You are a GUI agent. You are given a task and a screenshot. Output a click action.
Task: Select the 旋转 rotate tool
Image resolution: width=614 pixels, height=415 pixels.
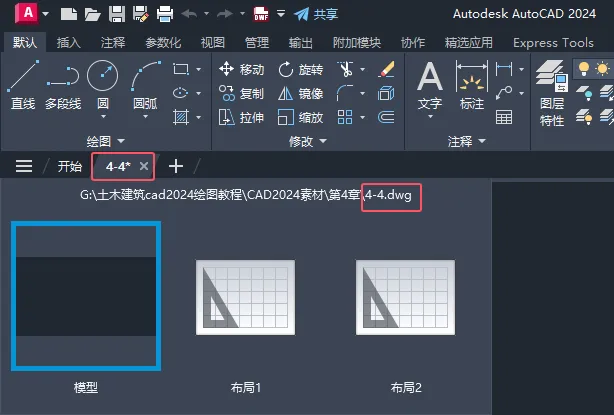(301, 69)
